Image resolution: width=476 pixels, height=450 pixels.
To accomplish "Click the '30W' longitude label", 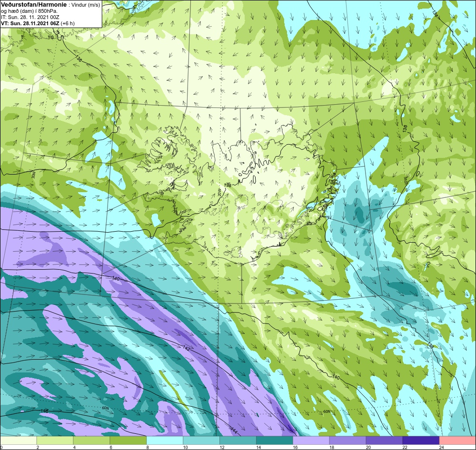I will click(x=33, y=175).
